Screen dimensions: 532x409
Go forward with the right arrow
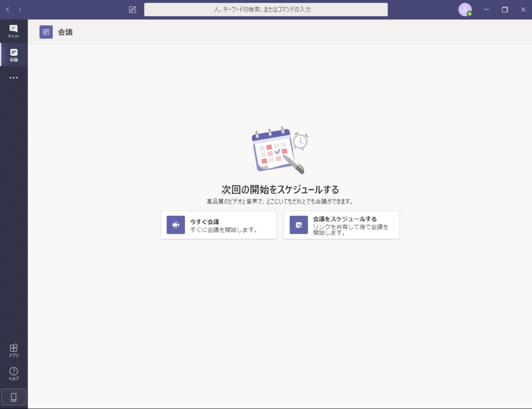(20, 9)
